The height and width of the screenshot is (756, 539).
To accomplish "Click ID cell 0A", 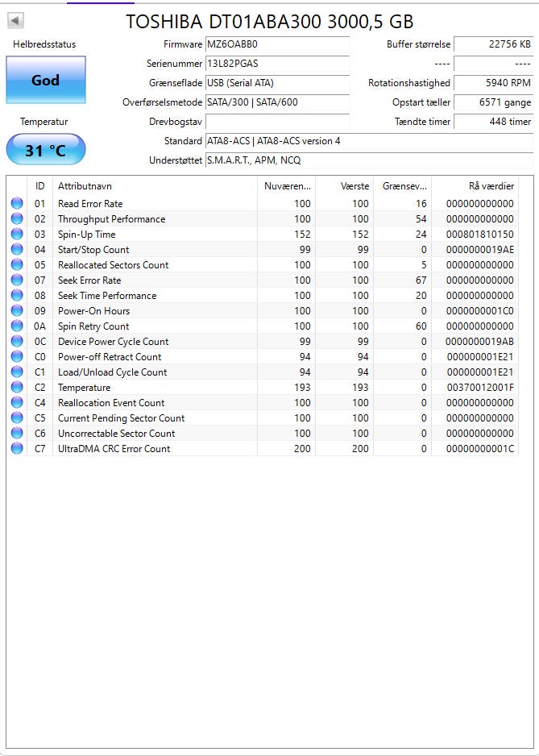I will (40, 326).
